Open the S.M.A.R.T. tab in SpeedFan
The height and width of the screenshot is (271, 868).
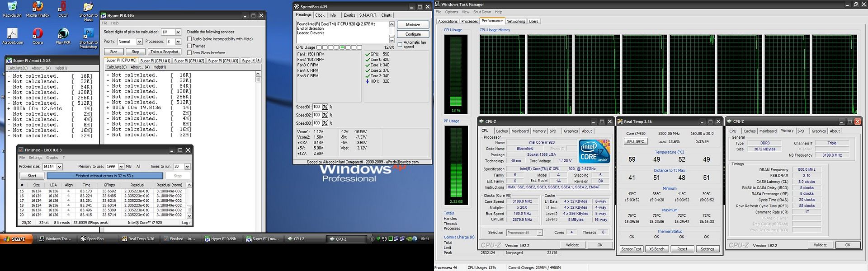click(x=368, y=15)
